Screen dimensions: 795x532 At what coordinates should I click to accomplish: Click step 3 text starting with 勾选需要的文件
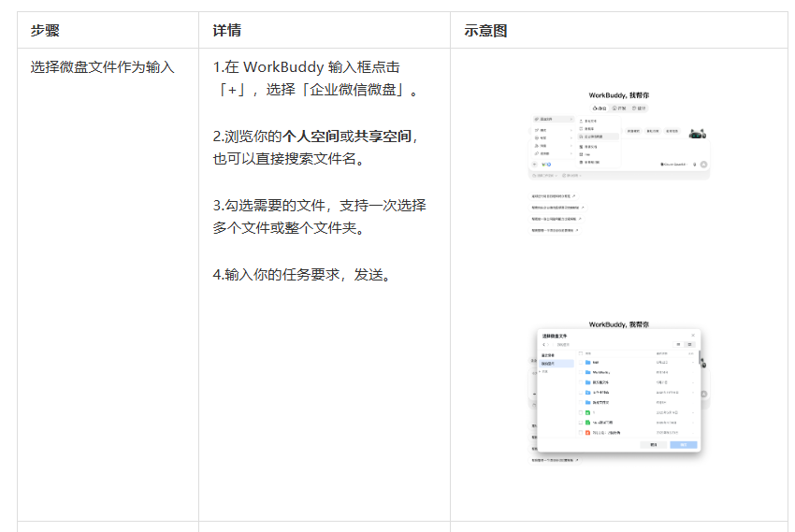coord(320,216)
